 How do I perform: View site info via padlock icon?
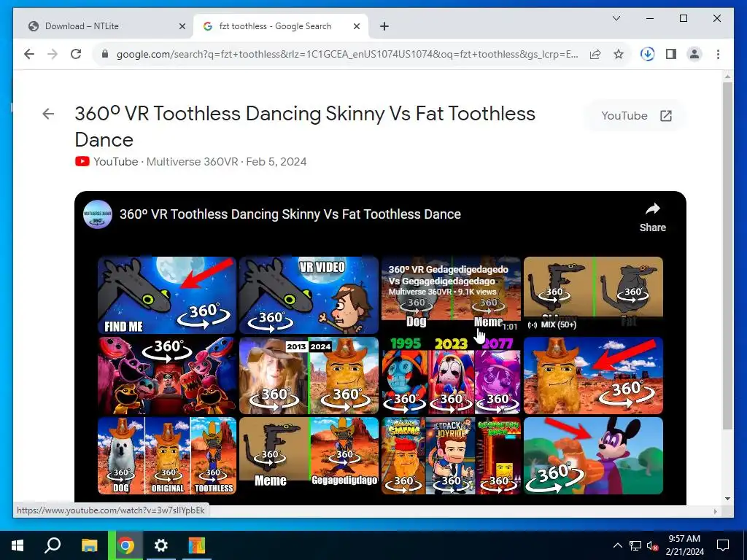105,54
